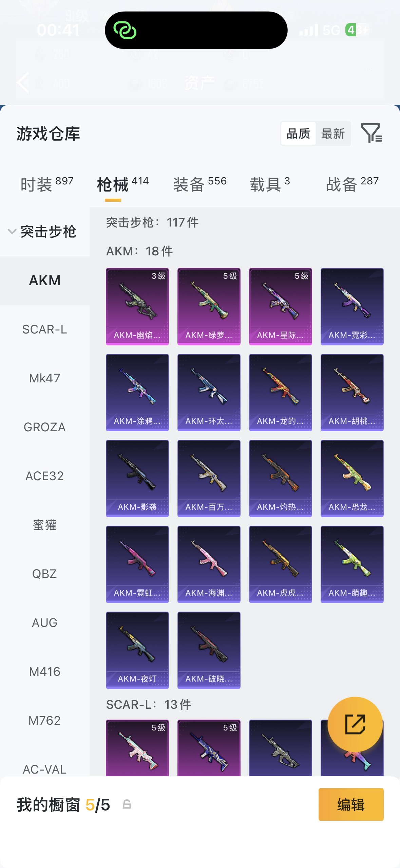Screen dimensions: 400x868
Task: Select M416 in the sidebar list
Action: coord(45,672)
